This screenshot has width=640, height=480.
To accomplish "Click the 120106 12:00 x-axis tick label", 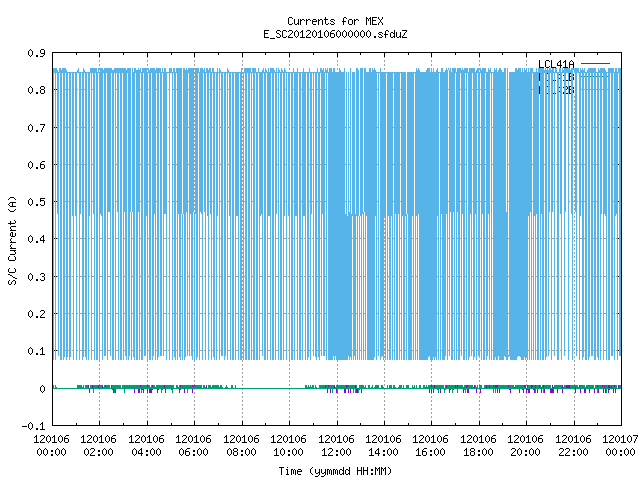I will click(336, 446).
